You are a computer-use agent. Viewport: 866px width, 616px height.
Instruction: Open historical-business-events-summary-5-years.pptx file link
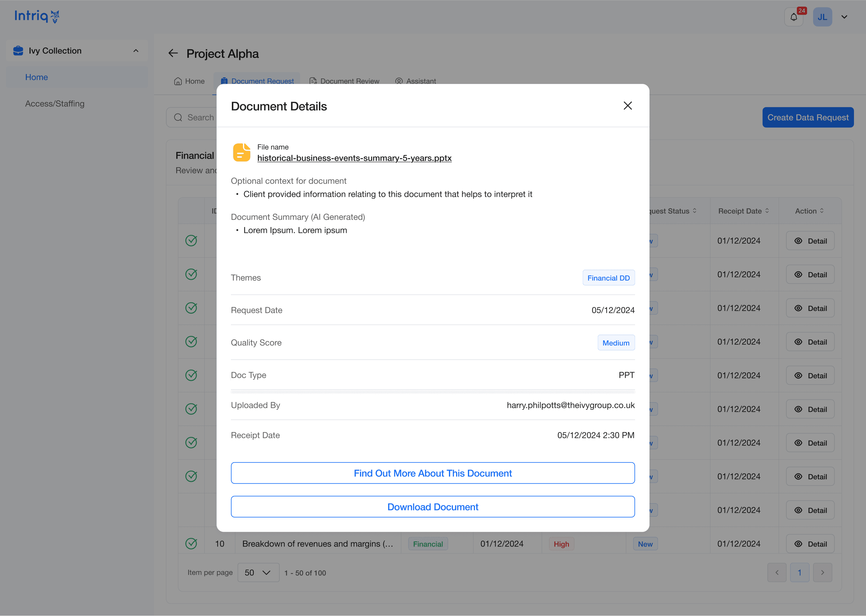(354, 158)
